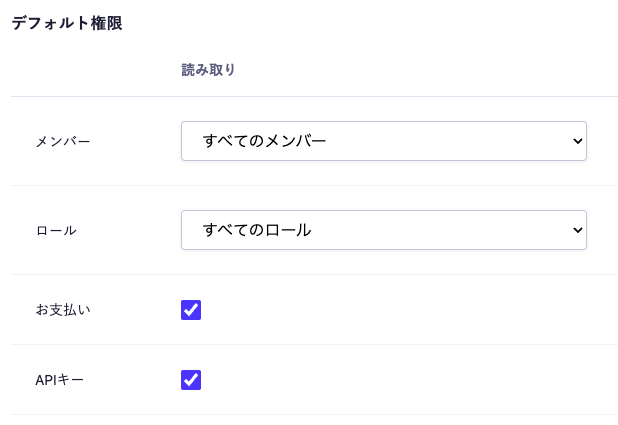Toggle read permission for payments
The image size is (618, 425).
[191, 310]
